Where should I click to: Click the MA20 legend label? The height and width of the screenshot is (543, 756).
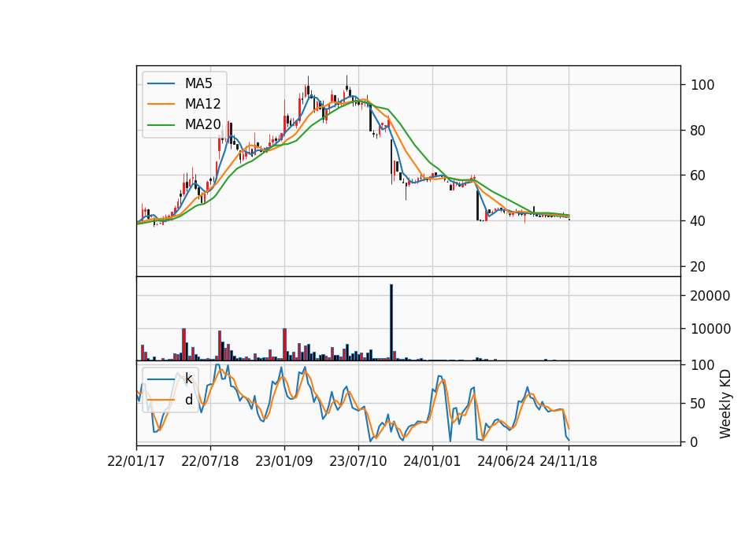(202, 124)
